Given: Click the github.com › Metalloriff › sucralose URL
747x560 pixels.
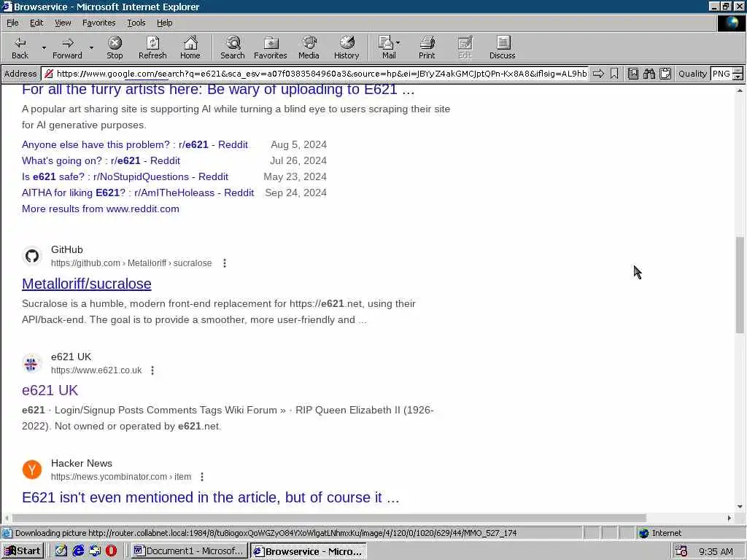Looking at the screenshot, I should coord(131,263).
